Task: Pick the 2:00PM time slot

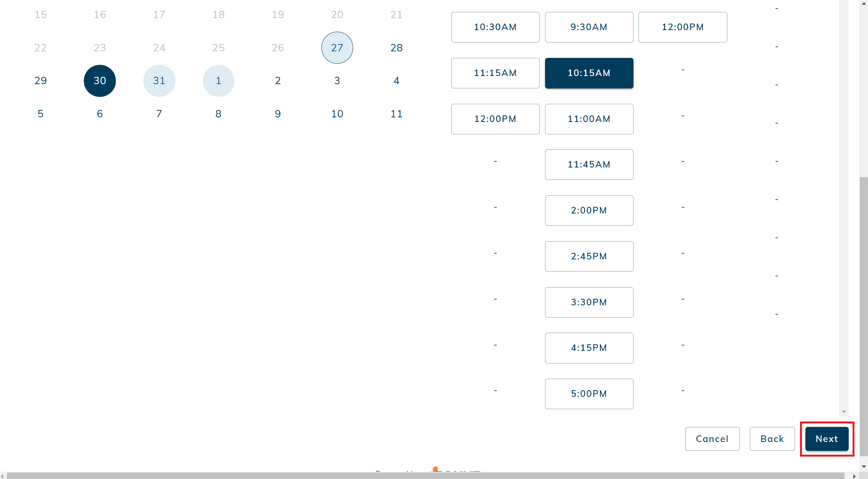Action: [x=589, y=210]
